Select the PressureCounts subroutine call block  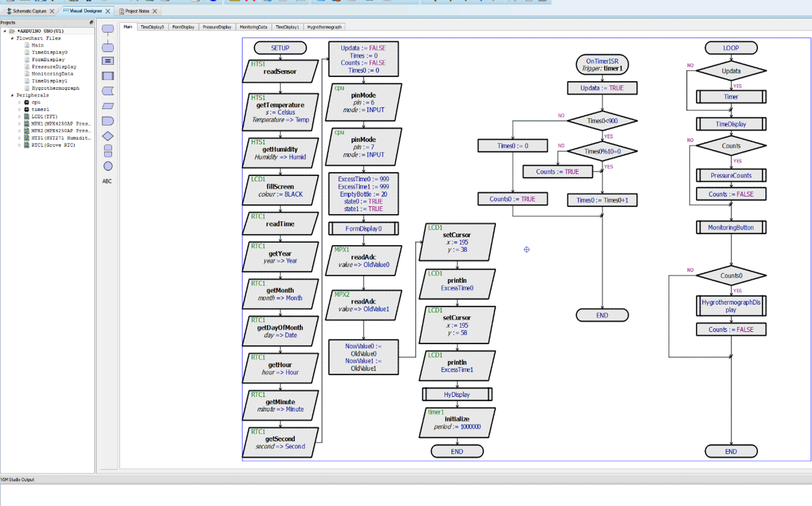(x=731, y=176)
